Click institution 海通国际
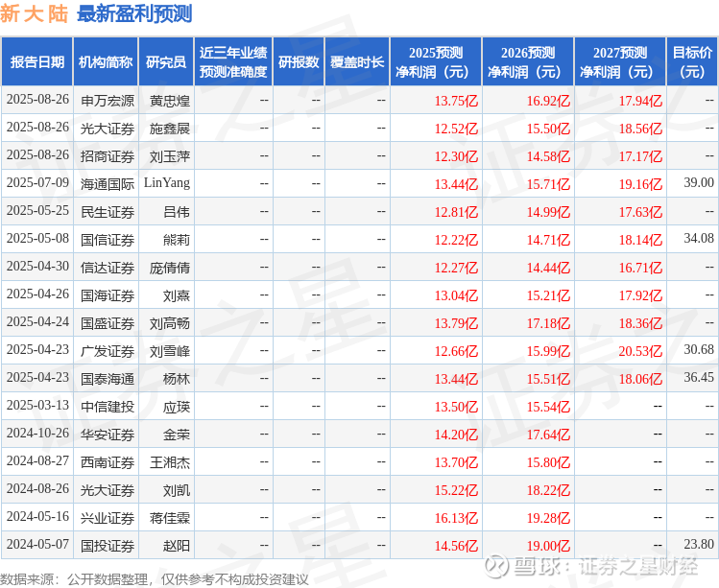 (x=108, y=184)
